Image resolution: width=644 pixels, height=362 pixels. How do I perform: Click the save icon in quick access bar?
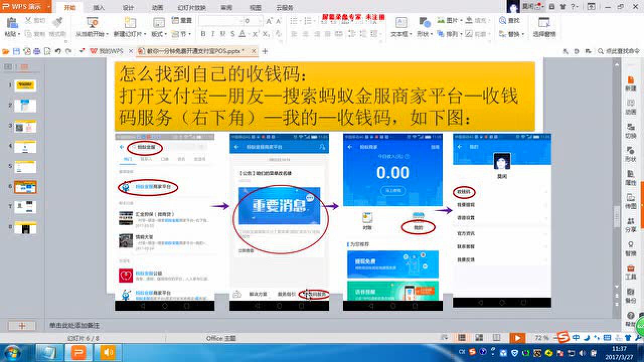coord(16,51)
